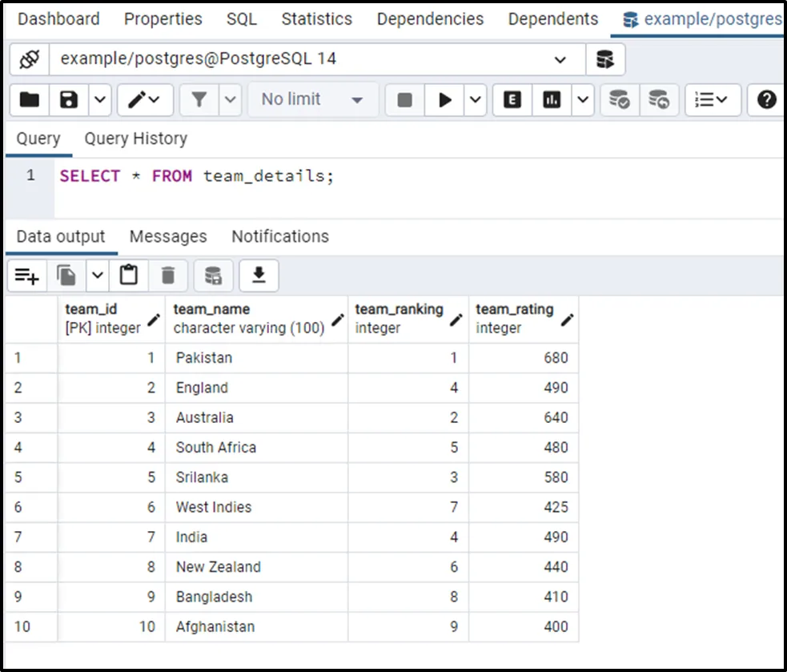
Task: Open the Edit pencil dropdown menu
Action: (145, 99)
